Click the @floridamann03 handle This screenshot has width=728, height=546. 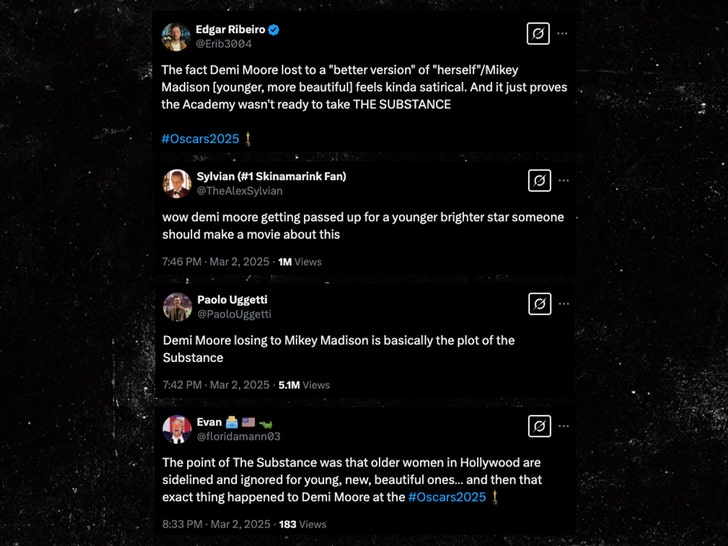[x=238, y=437]
